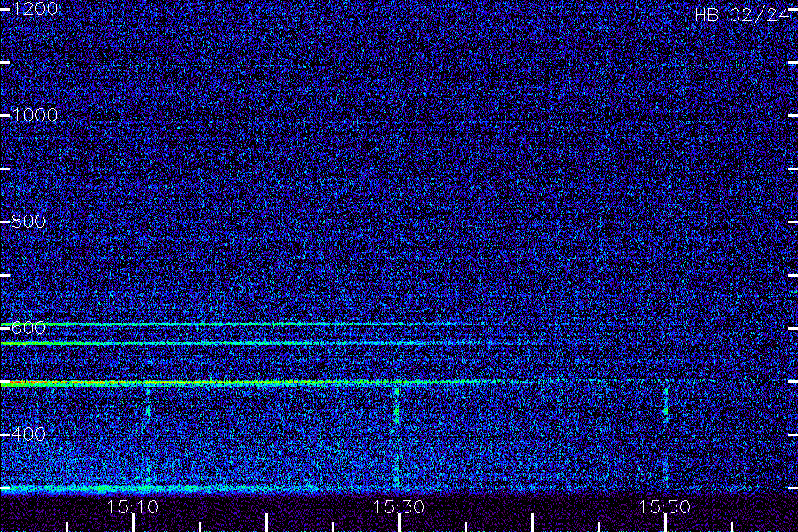The width and height of the screenshot is (798, 532).
Task: Click the time tick mark below 15:50
Action: [x=665, y=523]
